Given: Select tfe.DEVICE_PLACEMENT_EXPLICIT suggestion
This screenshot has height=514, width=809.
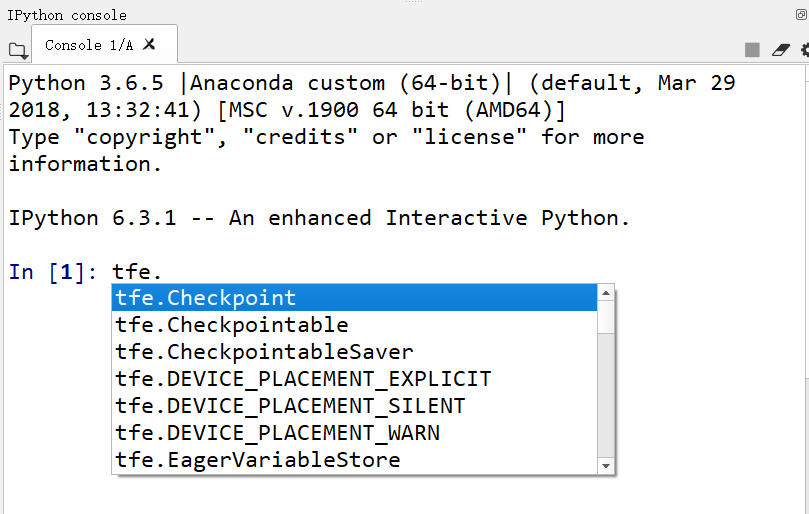Looking at the screenshot, I should pyautogui.click(x=354, y=379).
